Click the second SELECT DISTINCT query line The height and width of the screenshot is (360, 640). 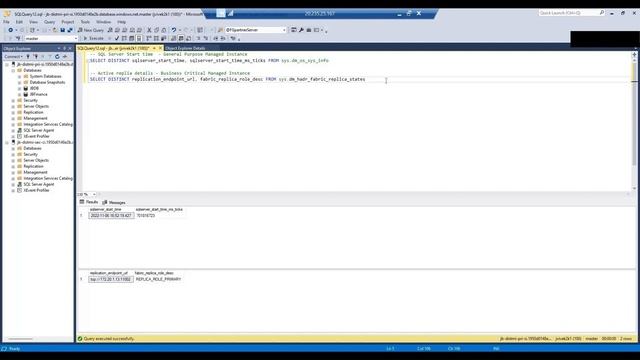(x=227, y=79)
